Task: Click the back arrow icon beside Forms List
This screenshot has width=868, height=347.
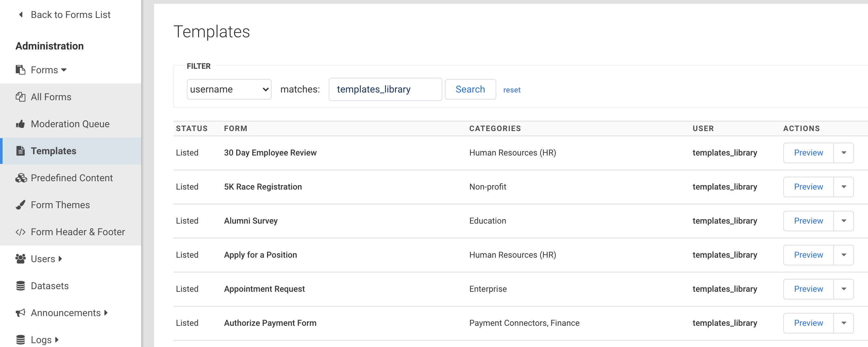Action: [x=21, y=14]
